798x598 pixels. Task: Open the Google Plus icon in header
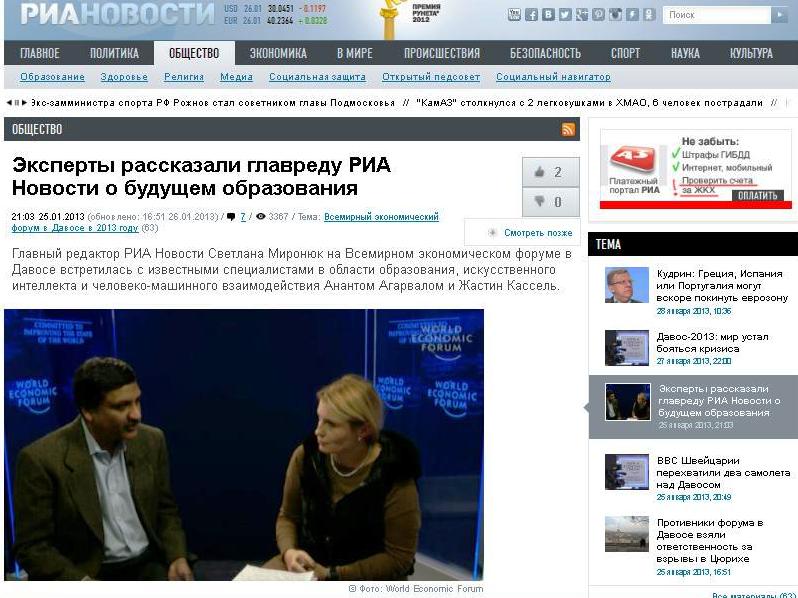[x=582, y=14]
